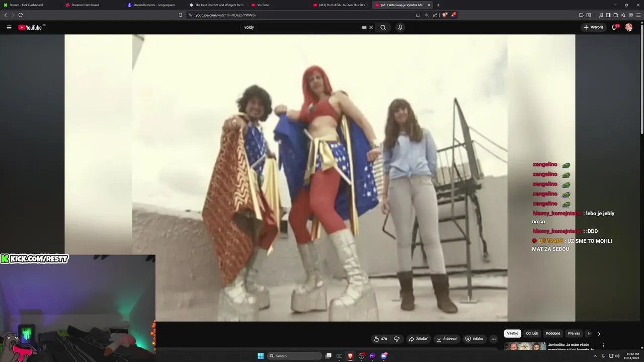Bookmark this page in address bar
The image size is (644, 362).
coord(180,15)
